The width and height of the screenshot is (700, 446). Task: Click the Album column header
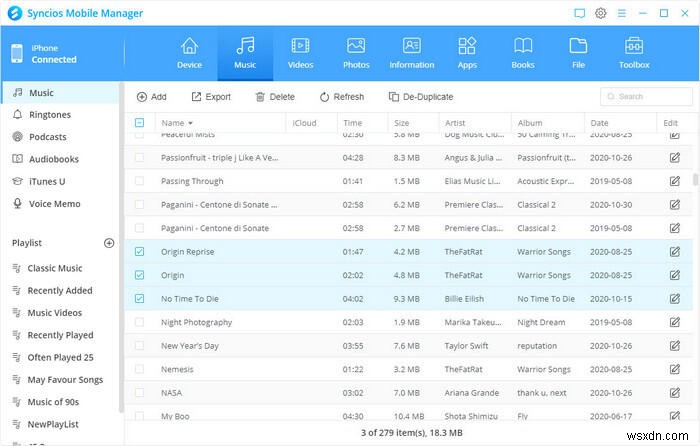point(548,123)
